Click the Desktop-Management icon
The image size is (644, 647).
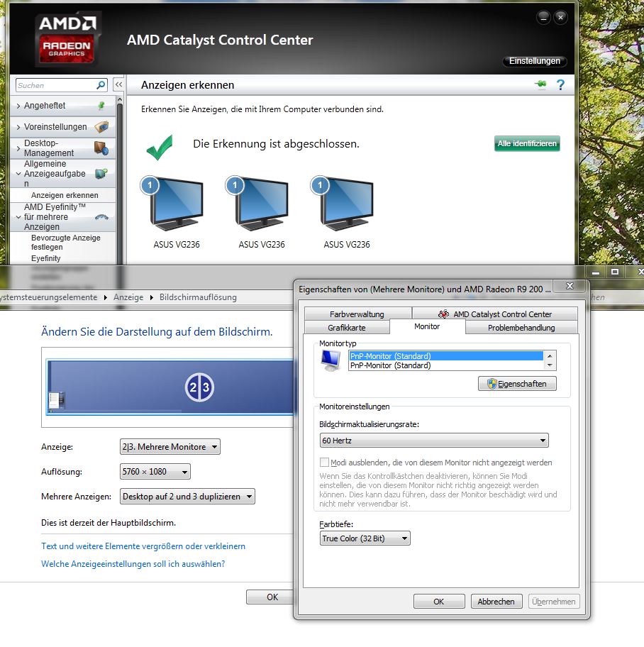101,148
